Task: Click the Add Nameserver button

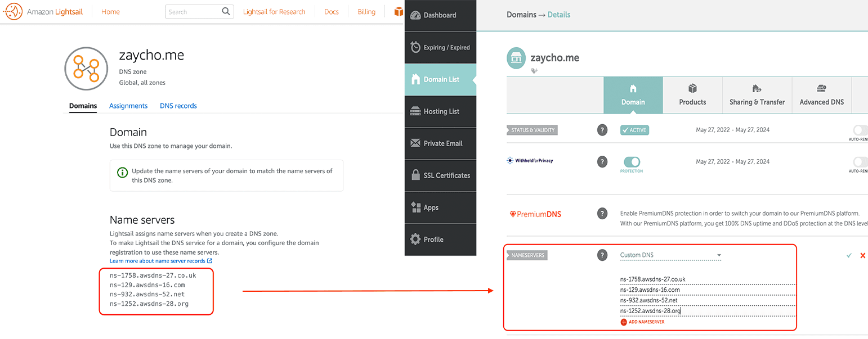Action: [x=642, y=322]
